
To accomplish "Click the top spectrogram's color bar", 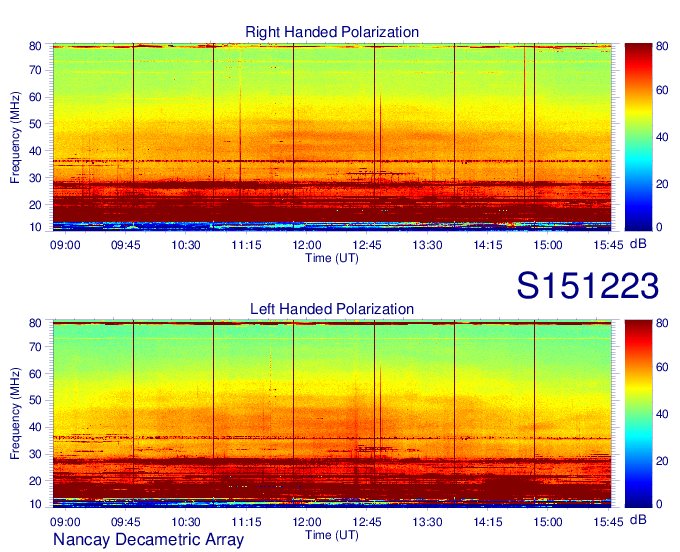I will pyautogui.click(x=638, y=137).
